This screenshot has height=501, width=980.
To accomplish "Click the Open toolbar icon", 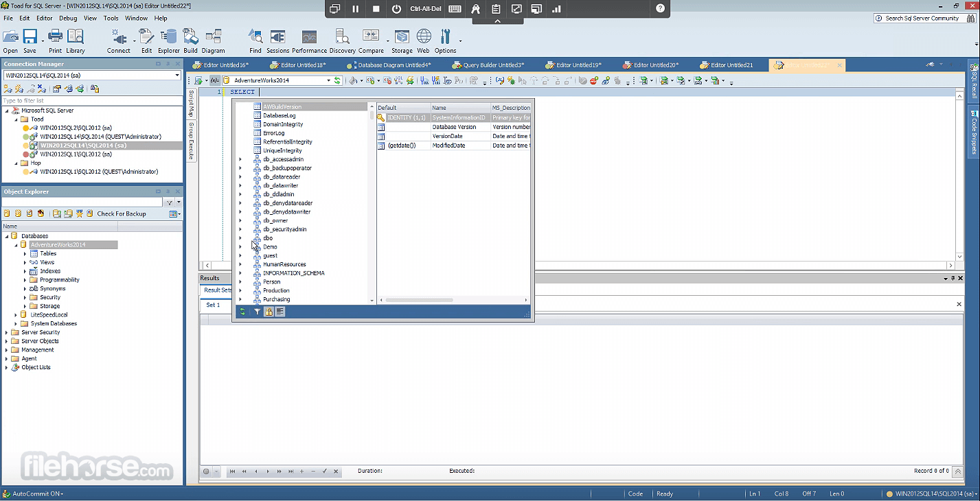I will tap(10, 41).
